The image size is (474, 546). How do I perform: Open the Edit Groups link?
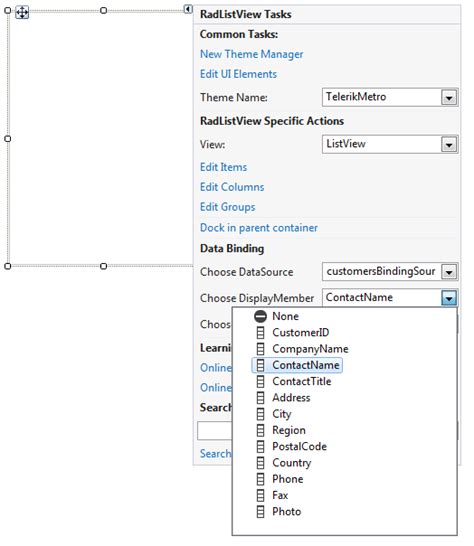pyautogui.click(x=227, y=207)
